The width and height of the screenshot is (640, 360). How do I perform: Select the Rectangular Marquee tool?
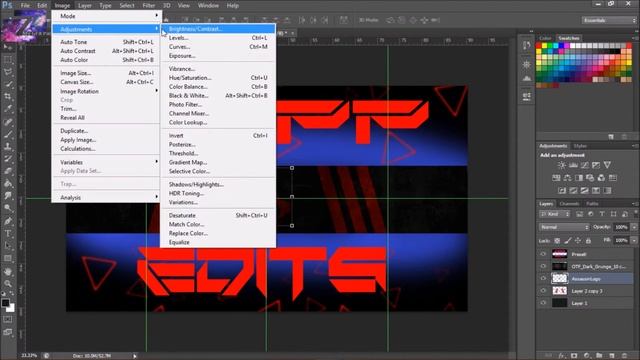point(8,60)
